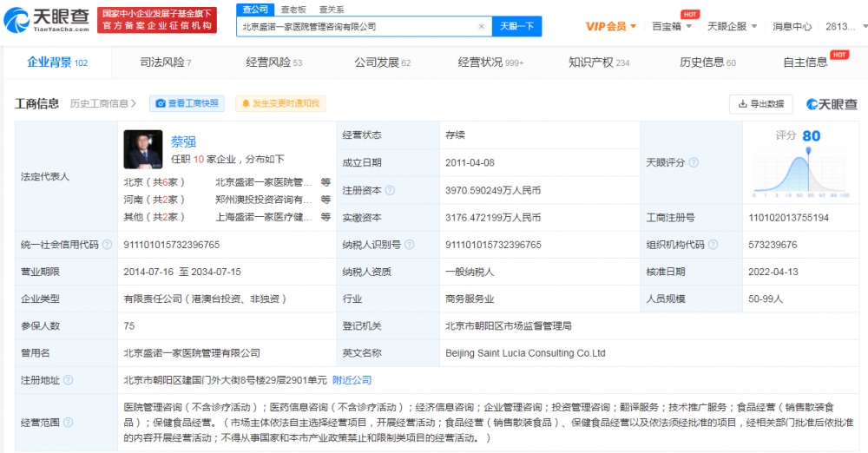Open the help icon beside 经营范围

tap(68, 423)
